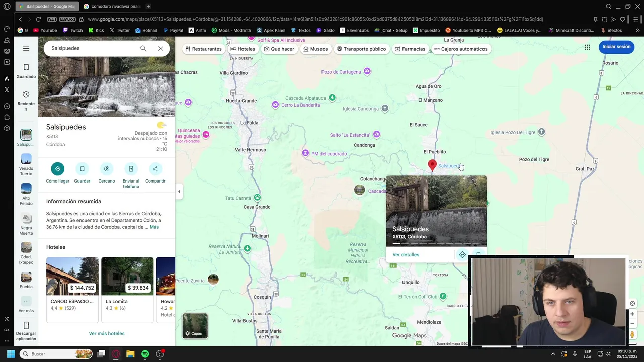Filter map by Qué hacer
The image size is (644, 362).
click(279, 49)
